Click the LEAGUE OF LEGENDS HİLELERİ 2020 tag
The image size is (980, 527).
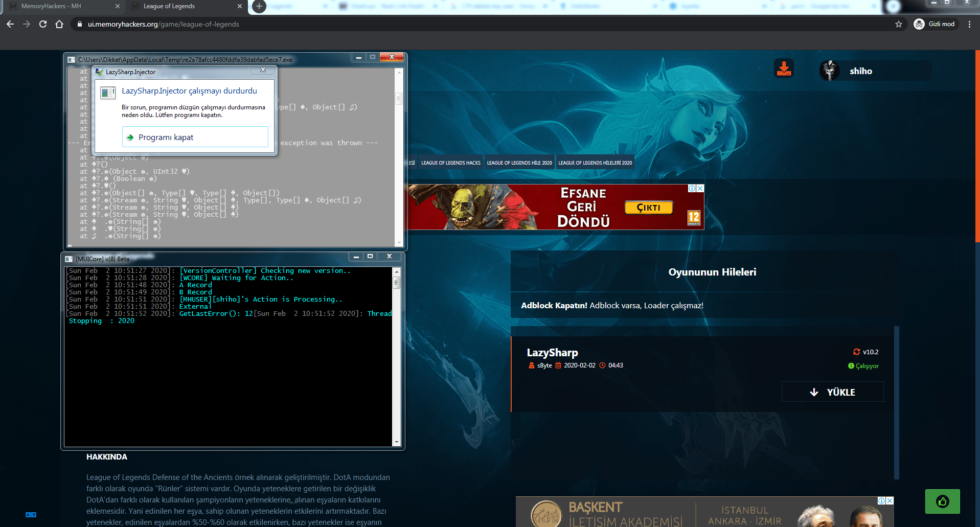(x=595, y=163)
